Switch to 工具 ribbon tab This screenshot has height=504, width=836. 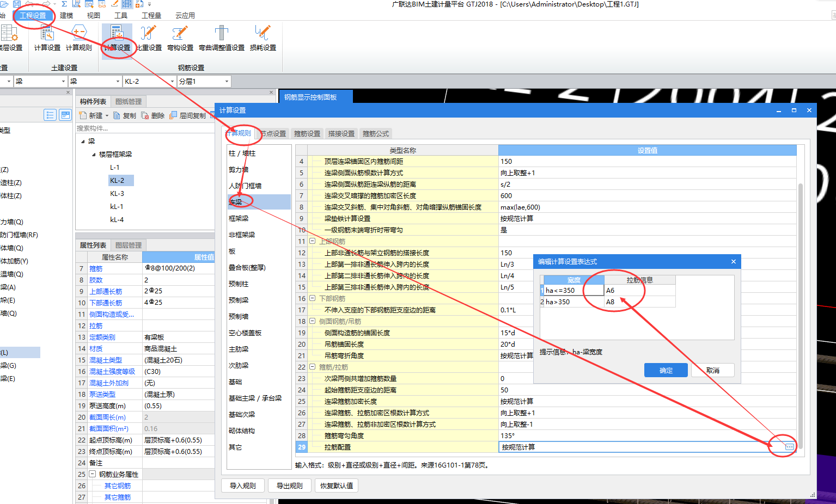click(121, 15)
